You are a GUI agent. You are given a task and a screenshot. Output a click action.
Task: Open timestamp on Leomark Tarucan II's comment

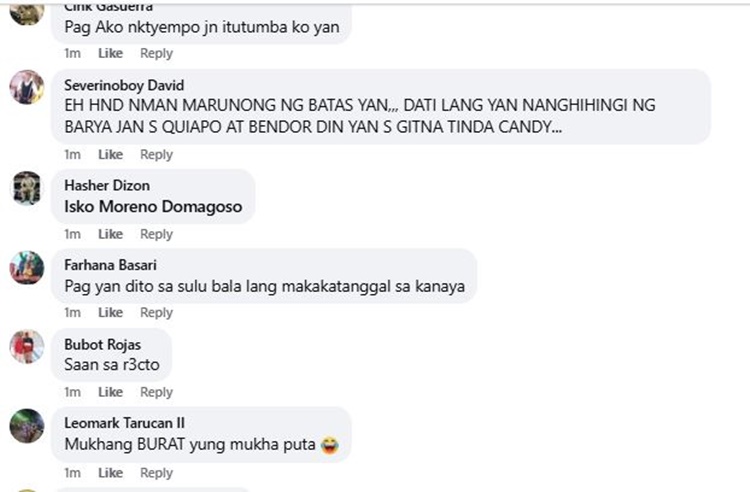coord(72,472)
